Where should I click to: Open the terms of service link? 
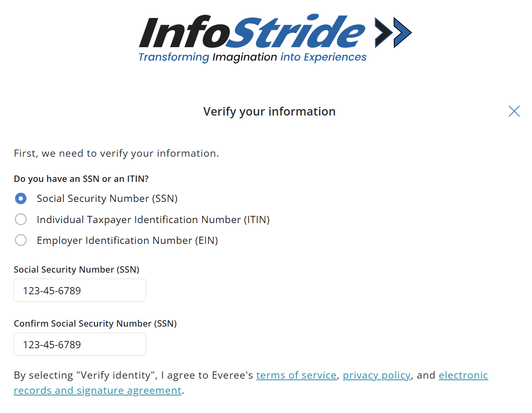[x=296, y=375]
